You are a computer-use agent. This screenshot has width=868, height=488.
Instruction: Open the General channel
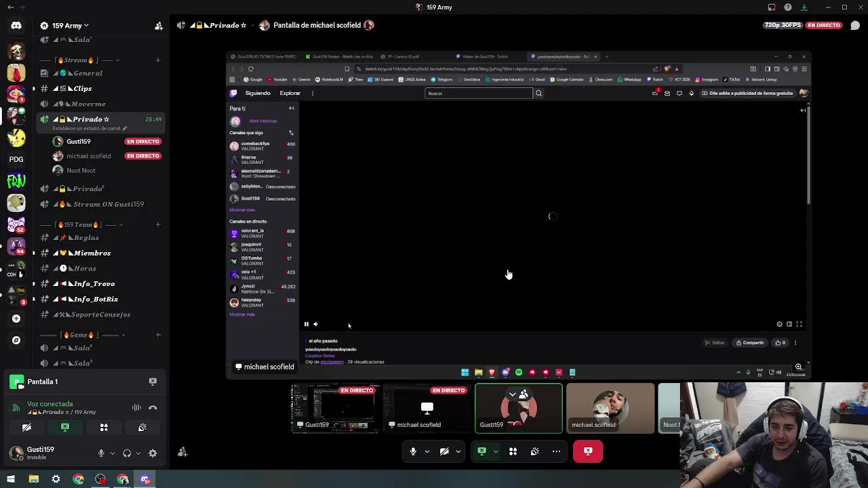101,73
